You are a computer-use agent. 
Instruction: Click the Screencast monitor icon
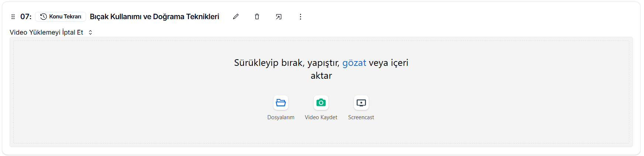pos(361,103)
